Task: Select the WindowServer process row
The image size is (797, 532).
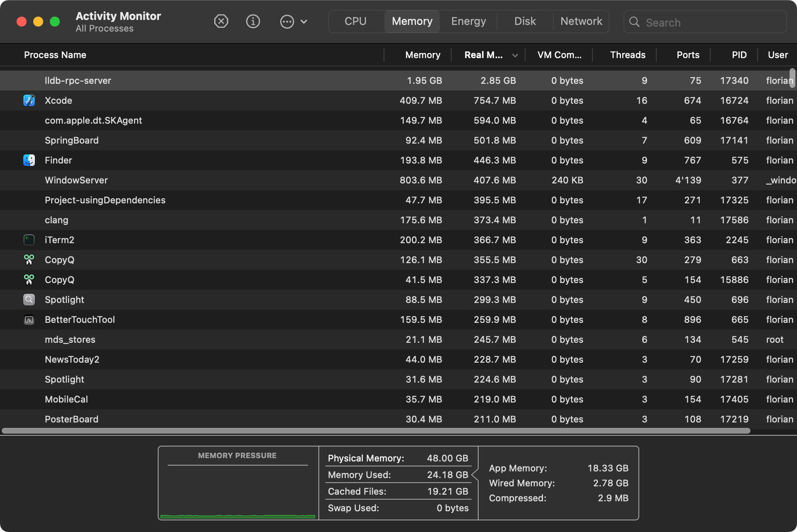Action: tap(208, 180)
